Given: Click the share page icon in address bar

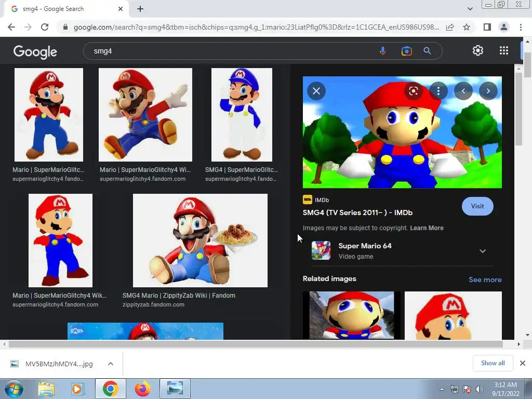Looking at the screenshot, I should pos(450,27).
